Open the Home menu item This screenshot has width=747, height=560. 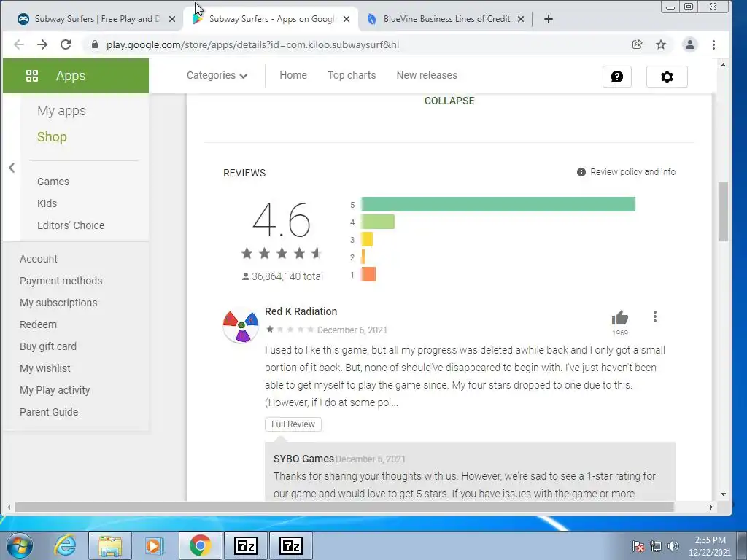click(x=293, y=75)
